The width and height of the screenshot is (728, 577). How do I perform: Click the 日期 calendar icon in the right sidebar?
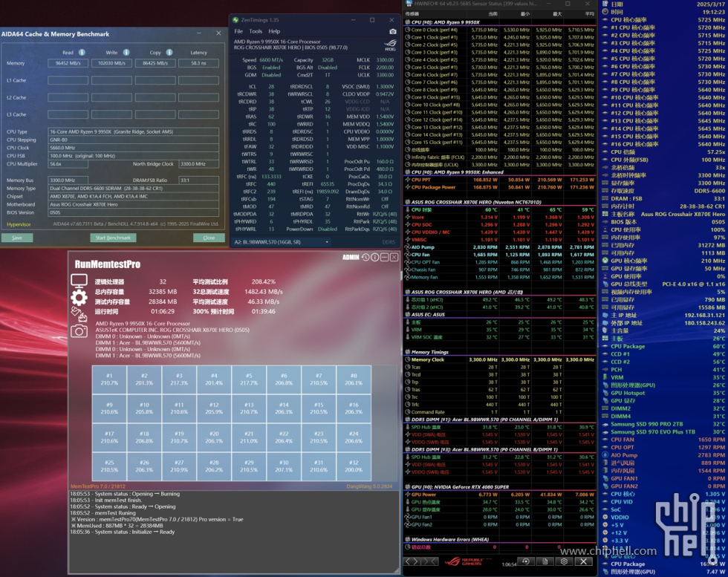click(605, 4)
